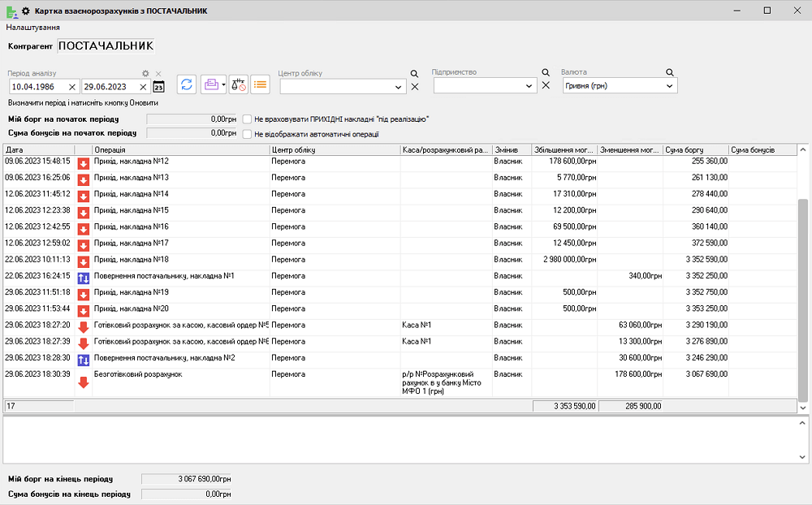This screenshot has width=812, height=505.
Task: Click the gear icon above period fields
Action: (x=146, y=73)
